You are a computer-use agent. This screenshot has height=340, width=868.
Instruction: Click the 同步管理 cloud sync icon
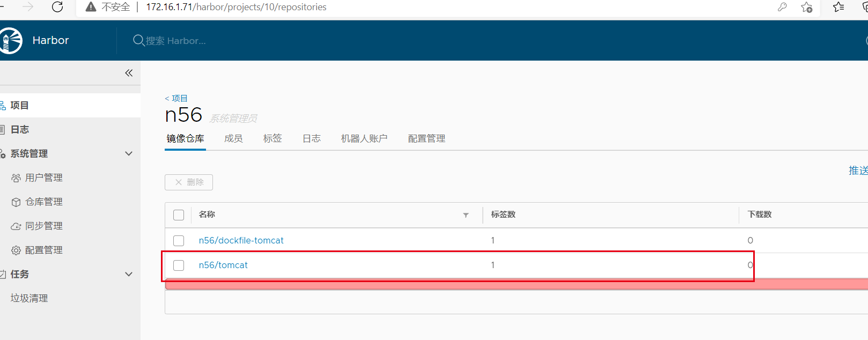point(16,226)
